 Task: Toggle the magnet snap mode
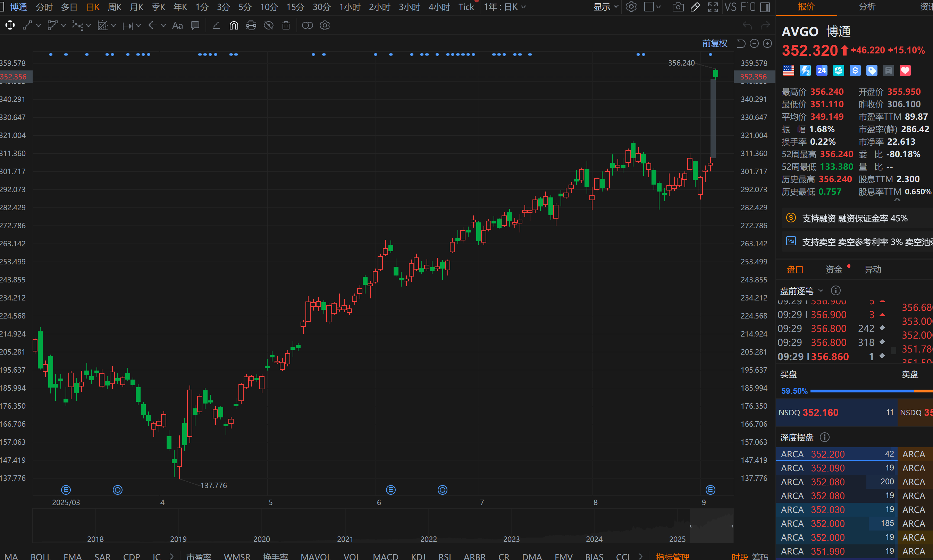coord(234,25)
